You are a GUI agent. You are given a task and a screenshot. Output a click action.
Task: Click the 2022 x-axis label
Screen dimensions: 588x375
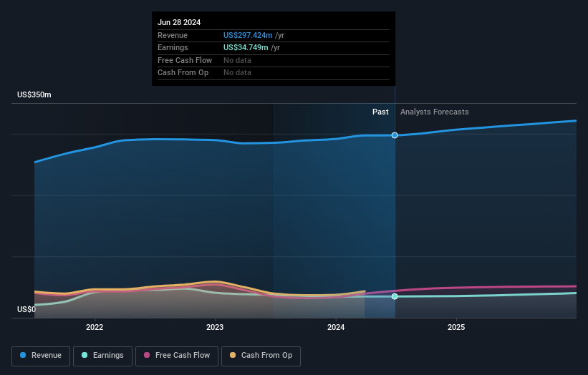click(95, 327)
